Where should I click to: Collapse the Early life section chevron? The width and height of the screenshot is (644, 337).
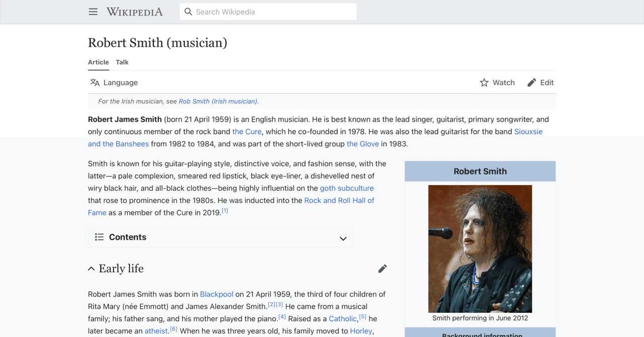tap(91, 269)
